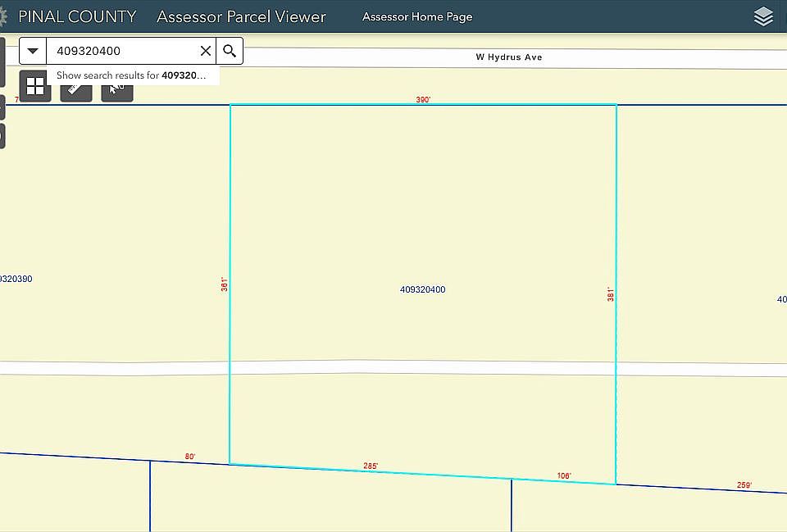Click neighboring parcel label ending 320390
The width and height of the screenshot is (787, 532).
point(16,279)
